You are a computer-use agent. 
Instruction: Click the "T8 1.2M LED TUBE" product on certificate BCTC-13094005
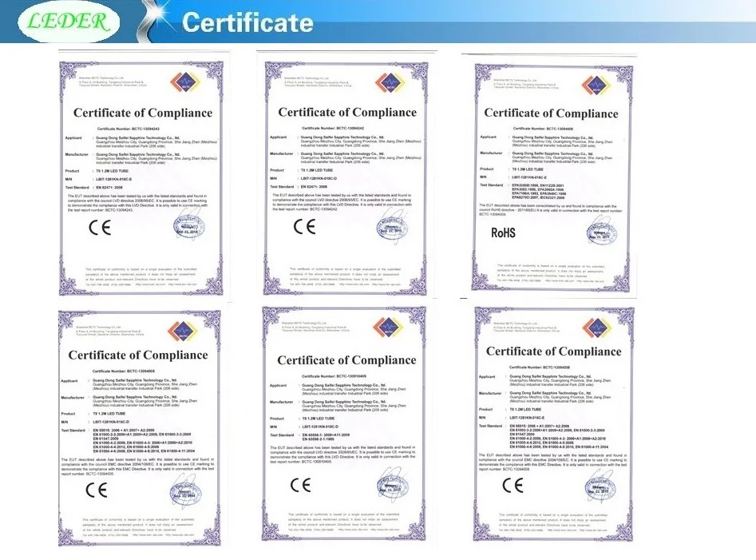109,414
